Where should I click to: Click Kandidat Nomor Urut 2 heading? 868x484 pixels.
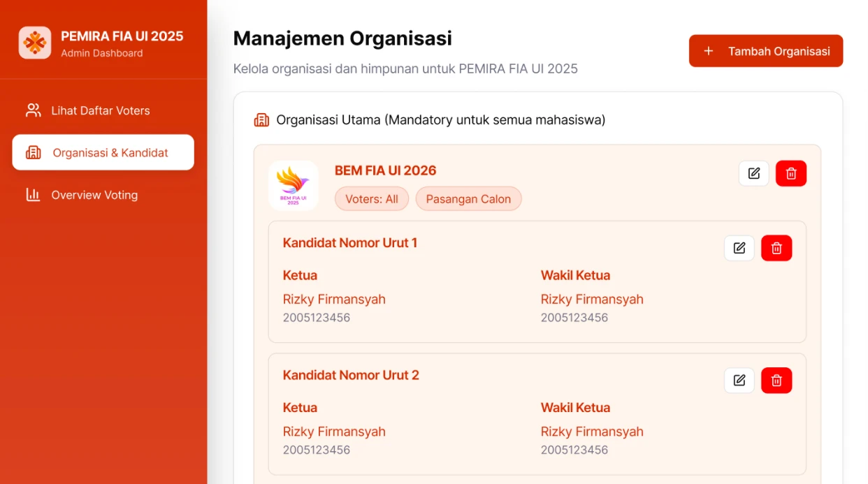click(x=351, y=375)
